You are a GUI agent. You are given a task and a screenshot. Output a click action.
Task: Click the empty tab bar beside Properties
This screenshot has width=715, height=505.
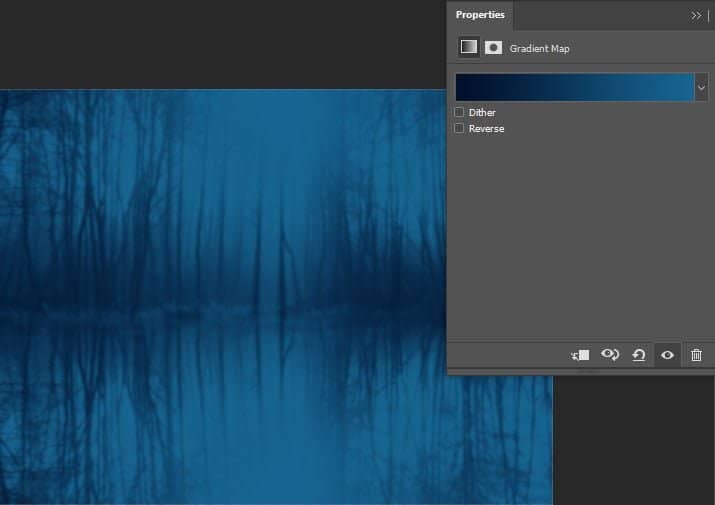[x=600, y=15]
